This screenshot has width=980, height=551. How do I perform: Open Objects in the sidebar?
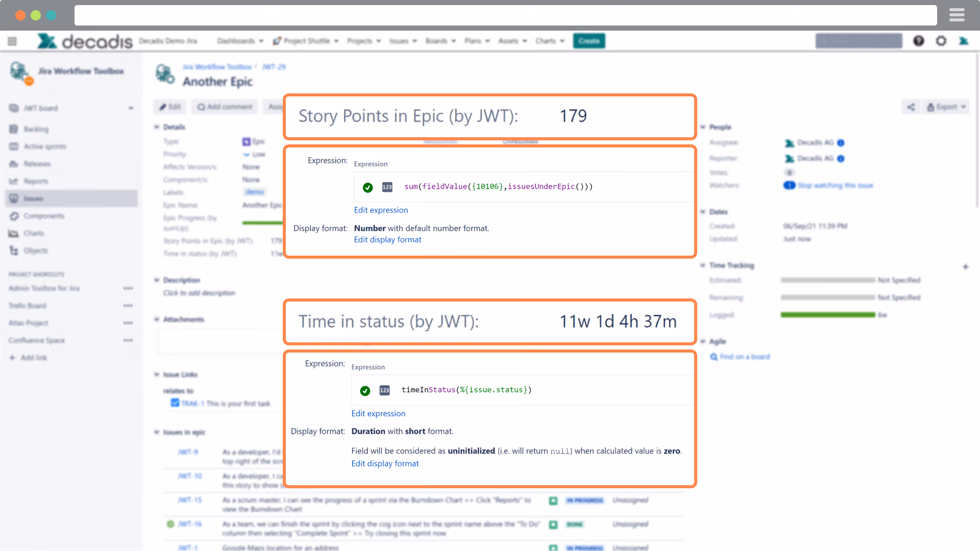[36, 251]
